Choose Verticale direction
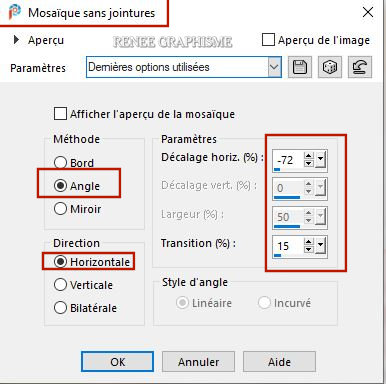Image resolution: width=386 pixels, height=384 pixels. 60,285
